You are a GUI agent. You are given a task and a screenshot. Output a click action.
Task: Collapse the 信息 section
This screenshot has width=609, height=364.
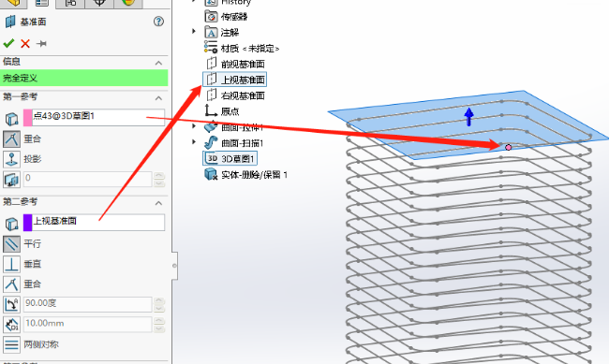click(x=158, y=63)
